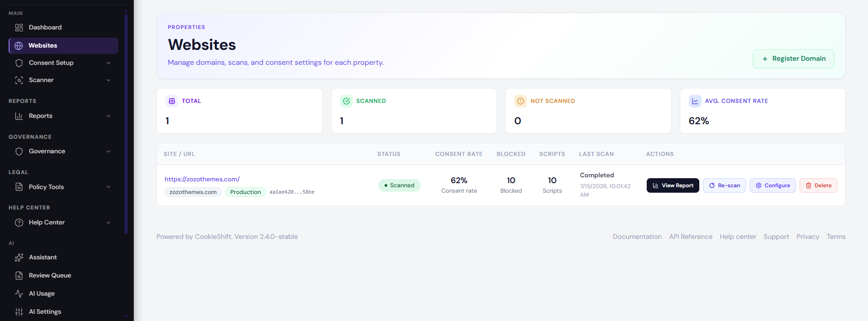The height and width of the screenshot is (321, 868).
Task: Click the Total card icon
Action: (172, 101)
